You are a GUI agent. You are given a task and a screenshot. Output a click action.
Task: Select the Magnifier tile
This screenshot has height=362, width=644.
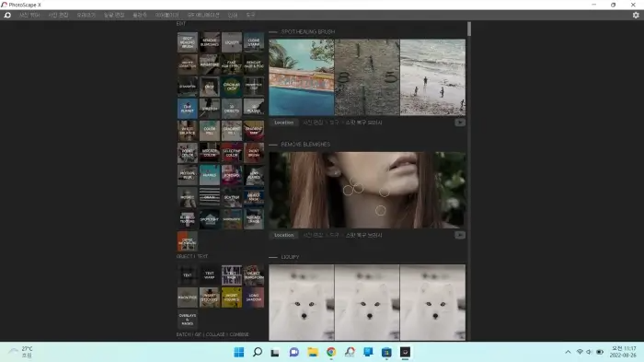click(188, 298)
